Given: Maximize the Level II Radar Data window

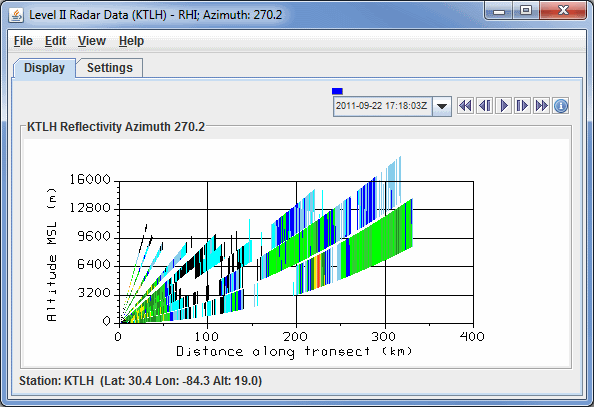Looking at the screenshot, I should 526,11.
